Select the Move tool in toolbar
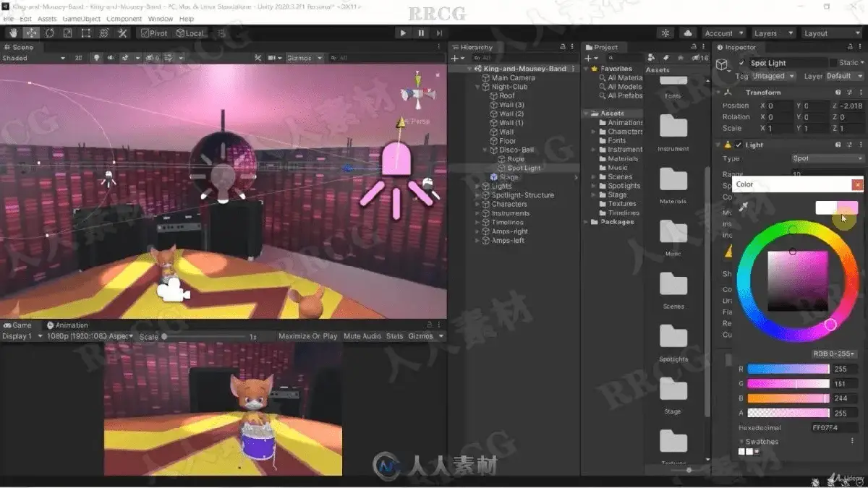The image size is (868, 488). pyautogui.click(x=32, y=33)
